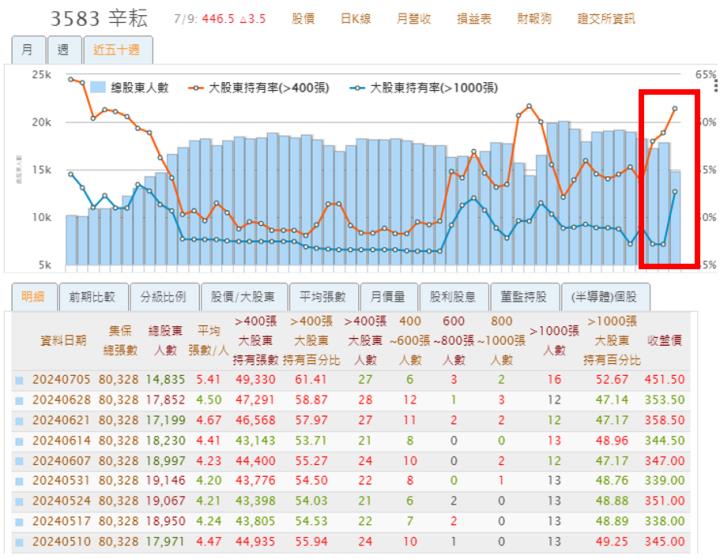This screenshot has width=720, height=559.
Task: Toggle 大股東持有率(>1000張) legend series
Action: pos(423,88)
